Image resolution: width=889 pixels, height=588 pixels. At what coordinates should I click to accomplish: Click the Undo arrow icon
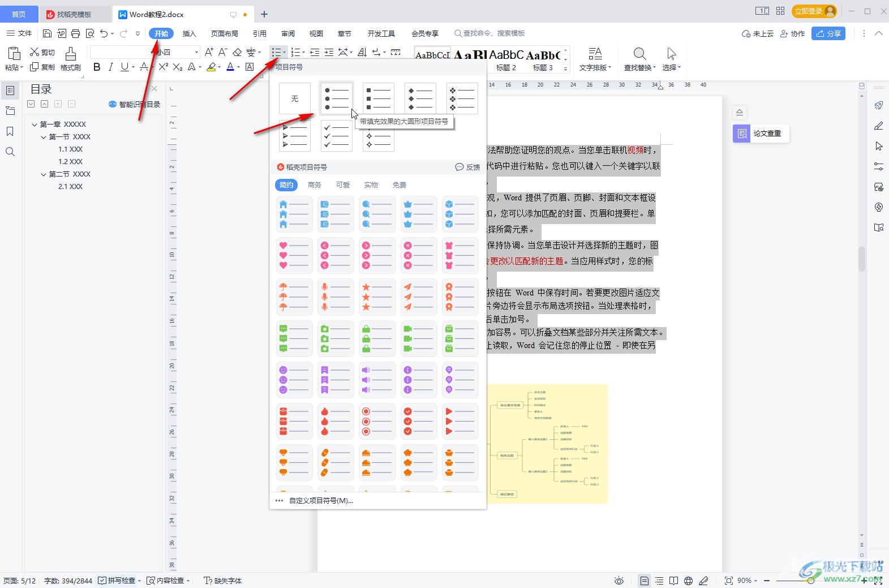coord(104,33)
